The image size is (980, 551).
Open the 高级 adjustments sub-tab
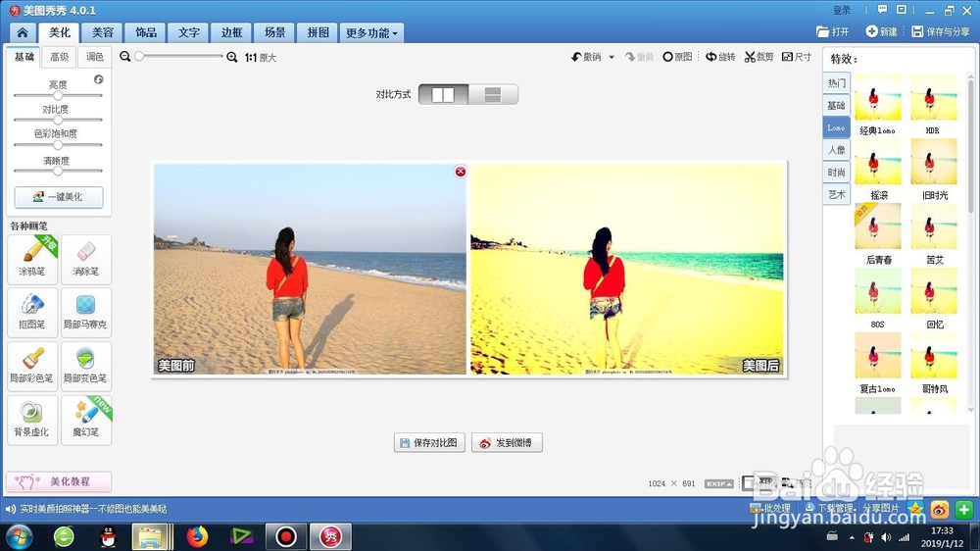tap(60, 57)
